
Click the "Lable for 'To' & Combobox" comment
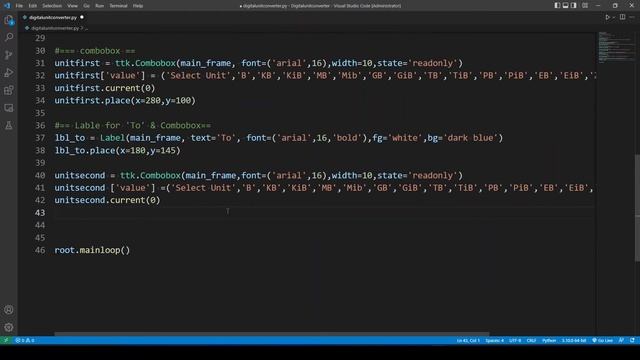(133, 126)
